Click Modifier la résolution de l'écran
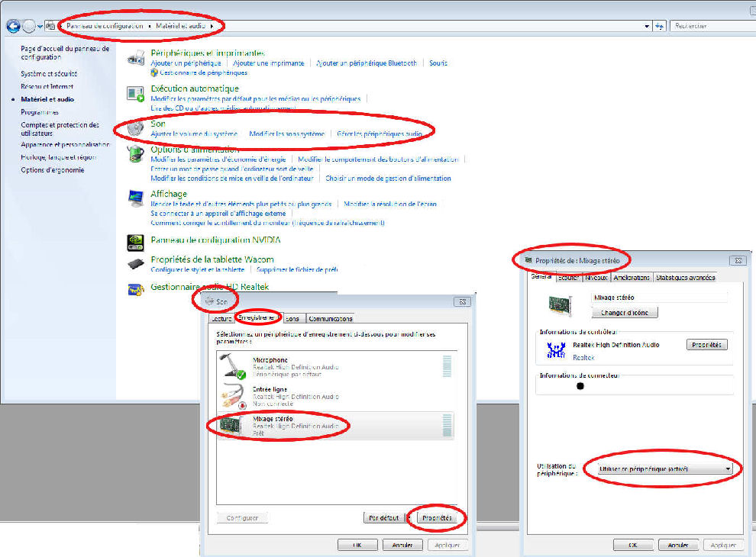The image size is (756, 557). tap(390, 204)
